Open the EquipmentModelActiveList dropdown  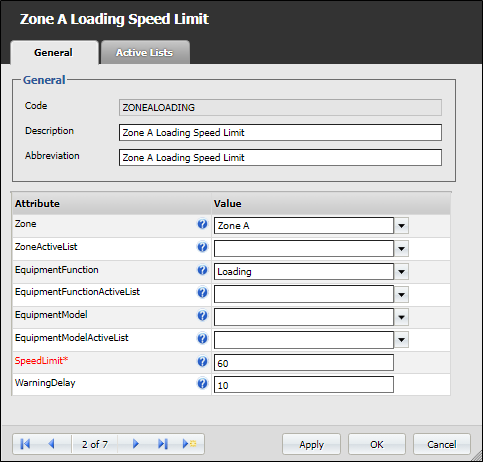pos(401,340)
